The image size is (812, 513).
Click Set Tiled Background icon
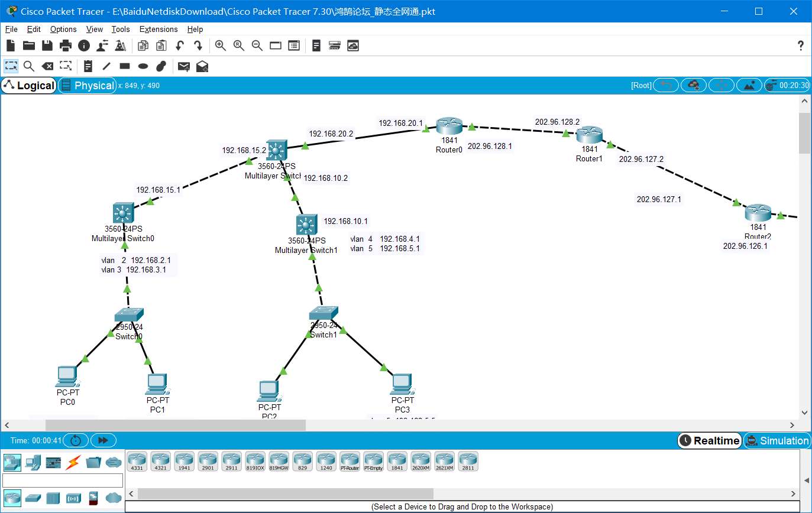(x=749, y=86)
